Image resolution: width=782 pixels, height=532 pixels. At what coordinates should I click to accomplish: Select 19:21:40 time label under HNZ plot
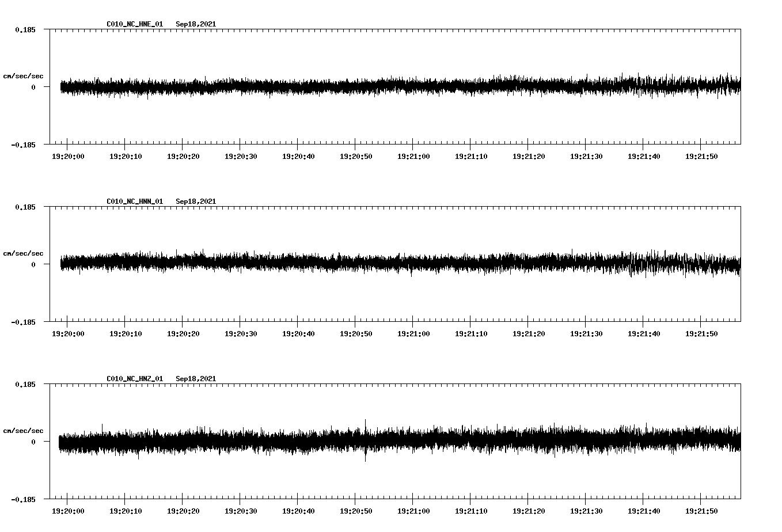coord(644,511)
